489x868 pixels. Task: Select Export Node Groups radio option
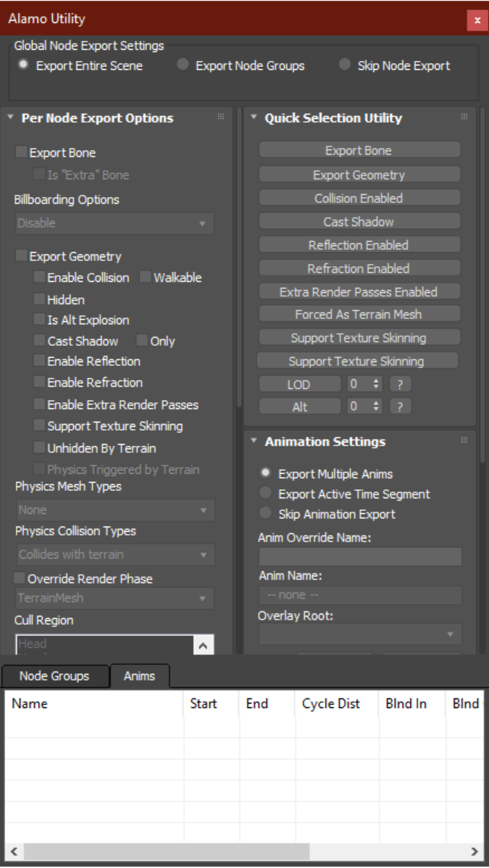(x=183, y=65)
